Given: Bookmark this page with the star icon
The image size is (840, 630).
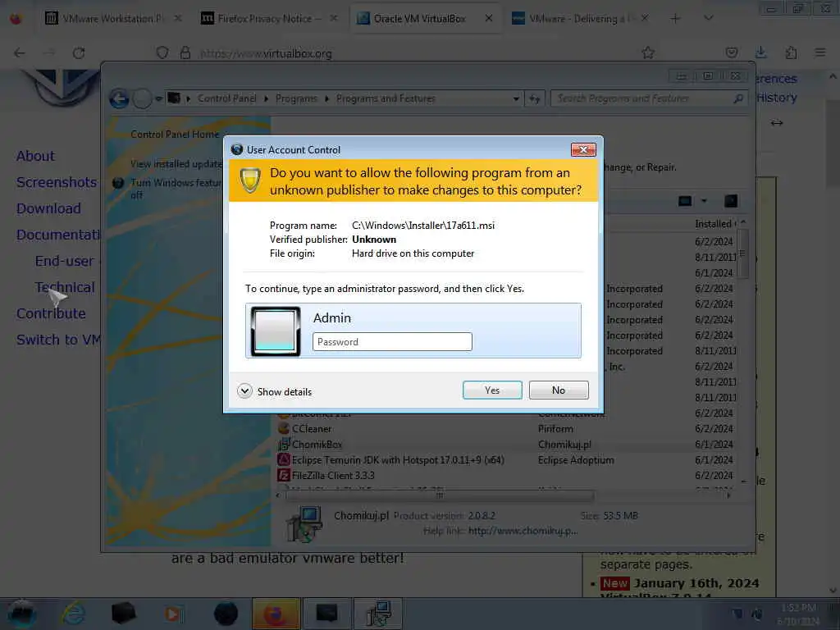Looking at the screenshot, I should pyautogui.click(x=648, y=52).
